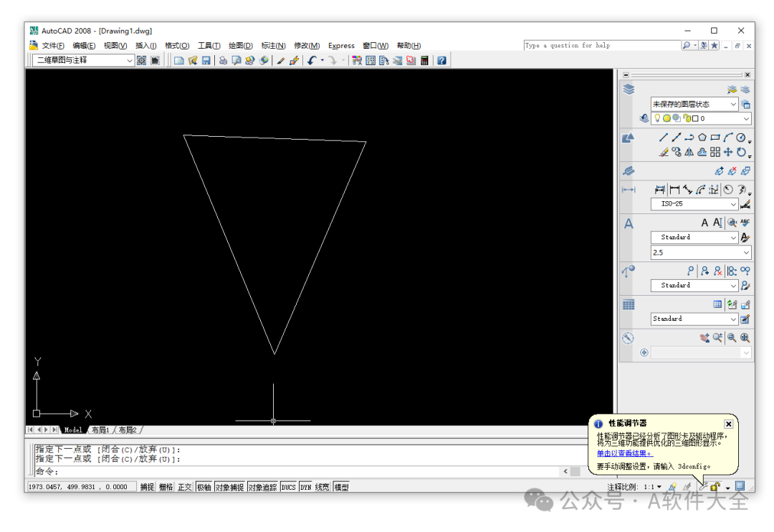Choose the Copy objects tool
Viewport: 774px width, 532px height.
(x=677, y=153)
